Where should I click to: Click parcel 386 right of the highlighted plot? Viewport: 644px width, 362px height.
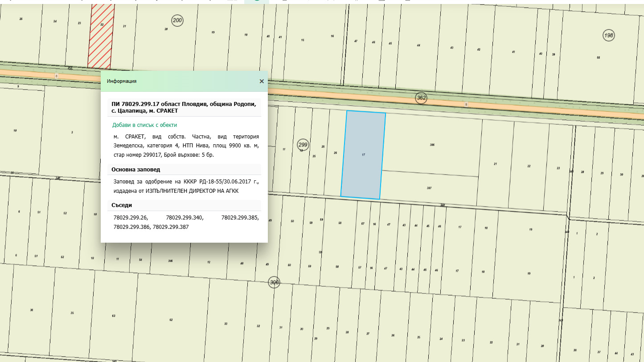tap(431, 145)
